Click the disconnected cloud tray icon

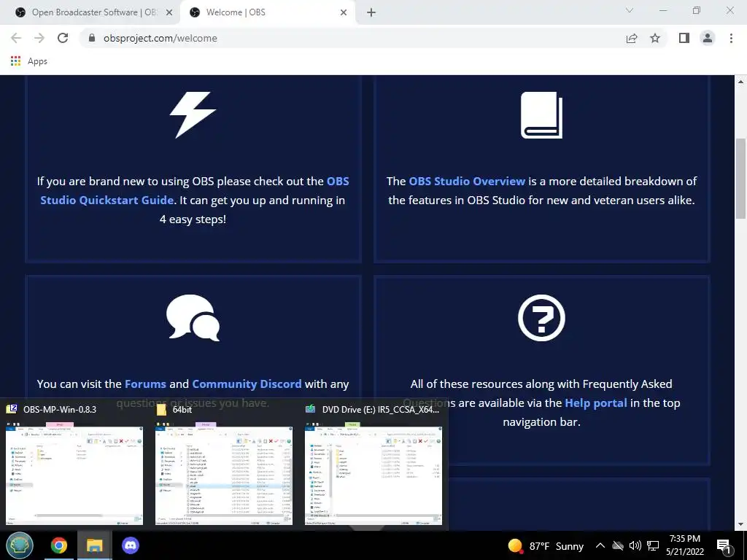tap(618, 545)
